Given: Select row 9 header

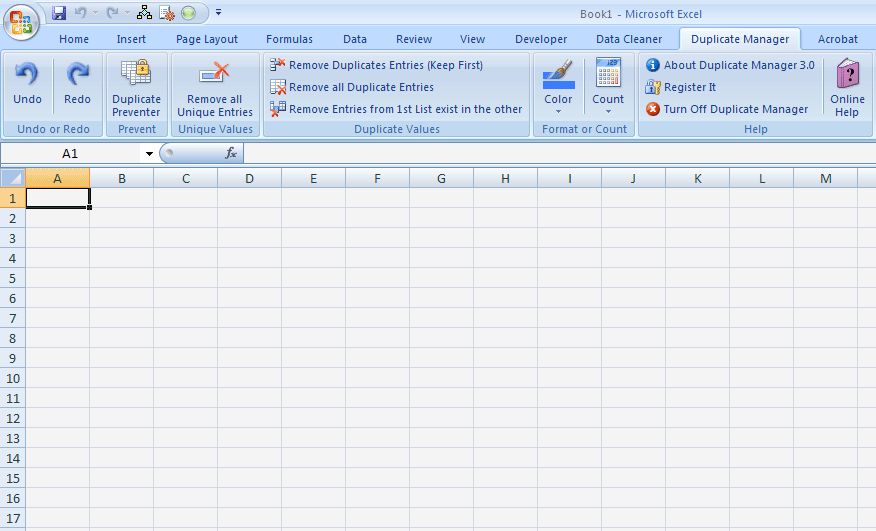Looking at the screenshot, I should (13, 358).
